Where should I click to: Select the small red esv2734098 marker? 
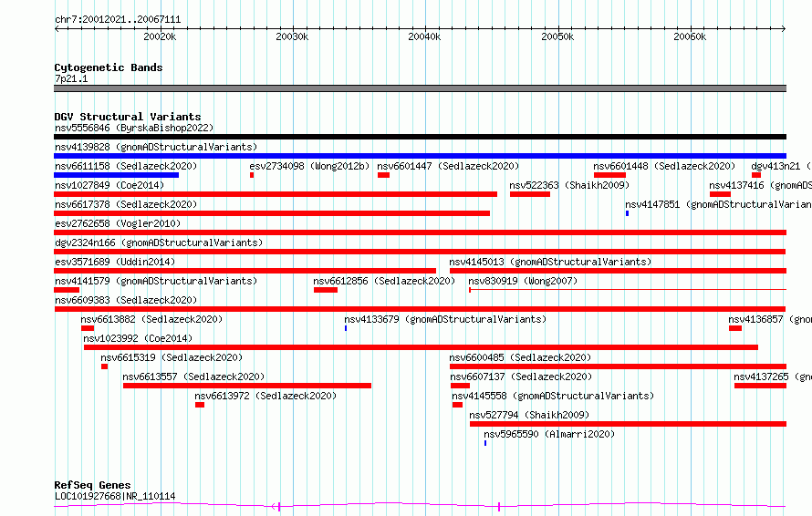[x=252, y=175]
